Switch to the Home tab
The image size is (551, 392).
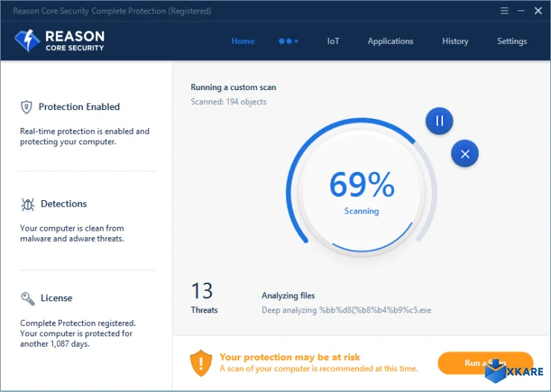243,41
